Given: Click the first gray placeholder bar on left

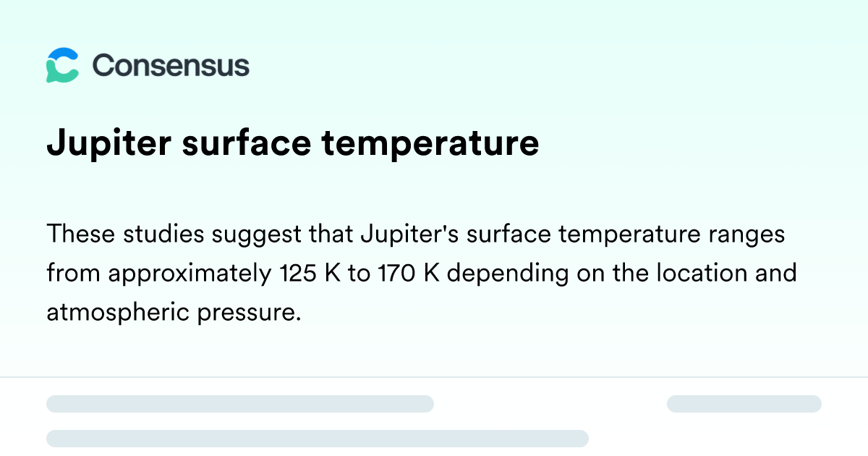Looking at the screenshot, I should click(240, 404).
